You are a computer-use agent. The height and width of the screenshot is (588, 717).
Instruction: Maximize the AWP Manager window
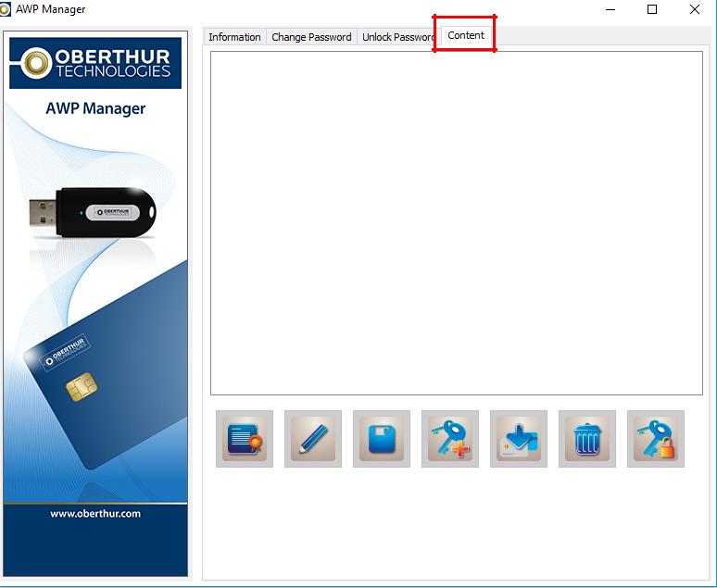click(x=652, y=9)
